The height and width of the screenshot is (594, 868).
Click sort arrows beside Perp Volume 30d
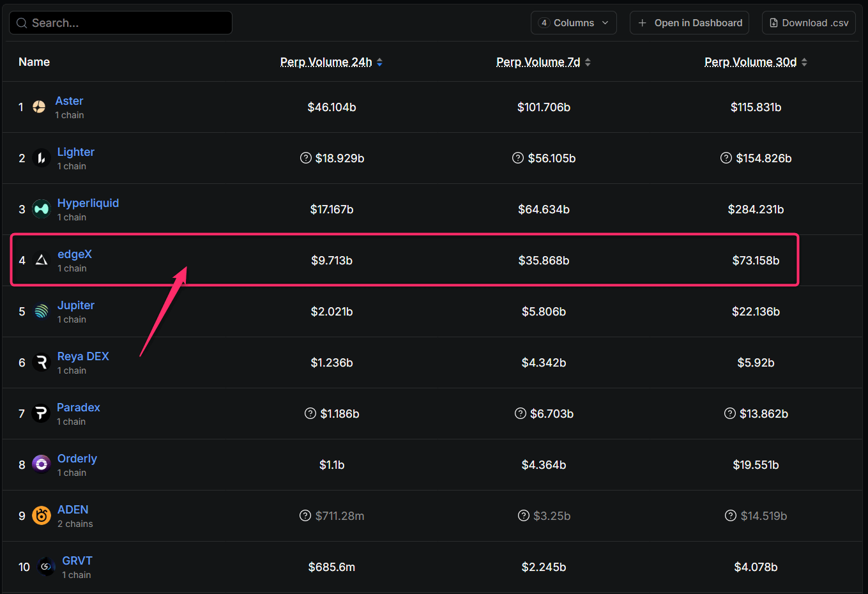(804, 62)
